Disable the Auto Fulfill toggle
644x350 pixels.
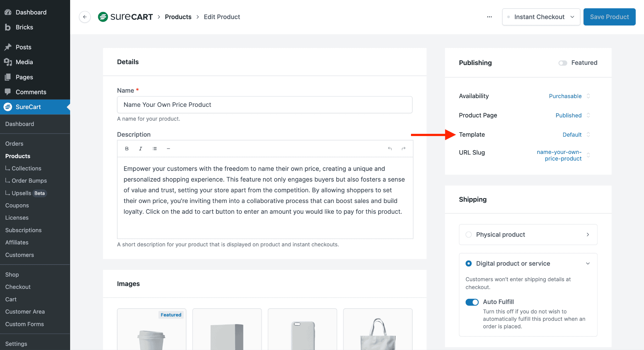pyautogui.click(x=472, y=302)
